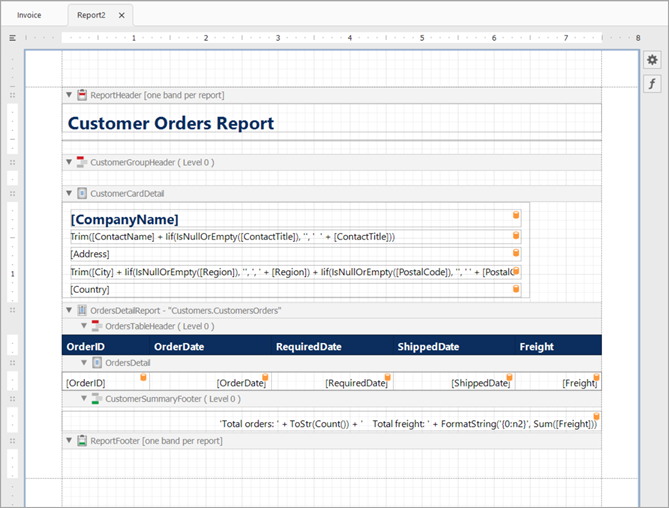
Task: Select the [CompanyName] label
Action: pos(295,218)
